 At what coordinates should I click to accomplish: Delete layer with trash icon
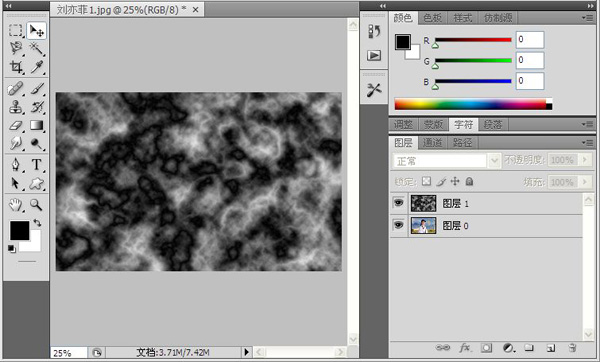click(572, 347)
